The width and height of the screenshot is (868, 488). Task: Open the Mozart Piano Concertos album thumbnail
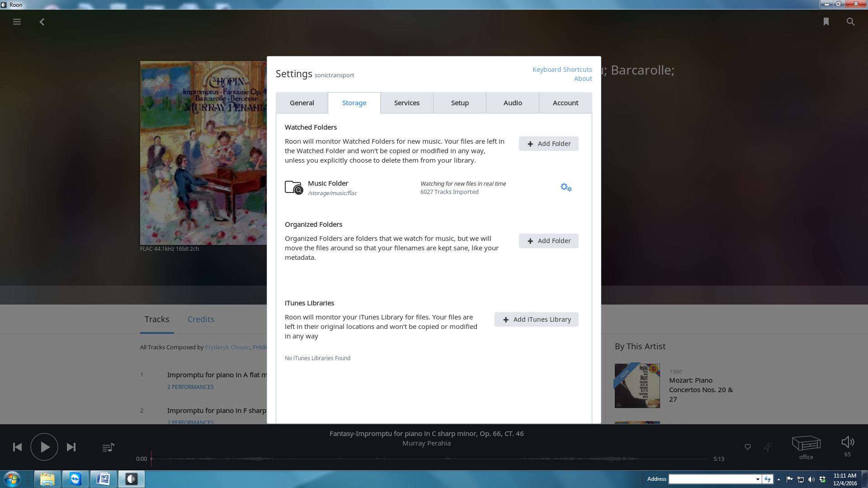tap(637, 386)
